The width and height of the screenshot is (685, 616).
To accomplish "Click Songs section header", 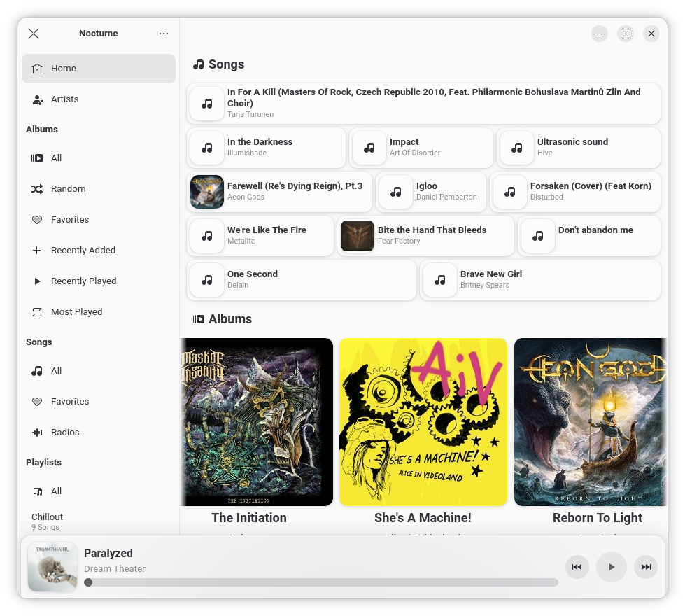I will click(218, 64).
